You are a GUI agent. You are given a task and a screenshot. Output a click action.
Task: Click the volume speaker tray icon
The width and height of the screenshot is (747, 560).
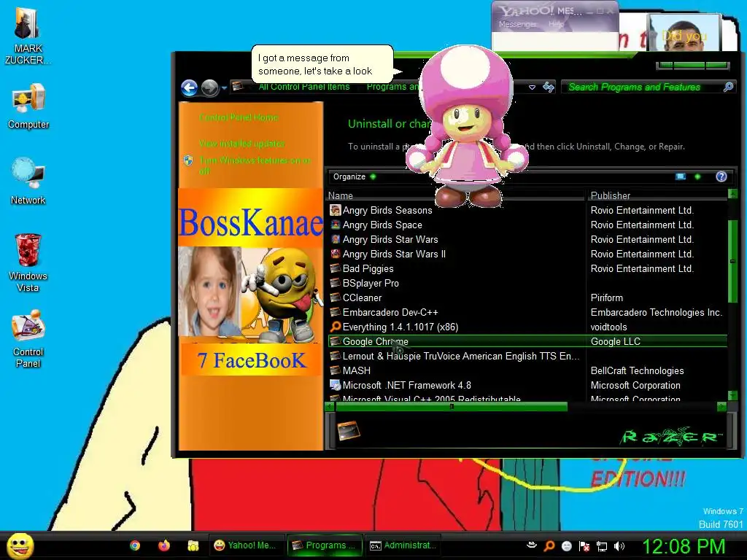(619, 546)
